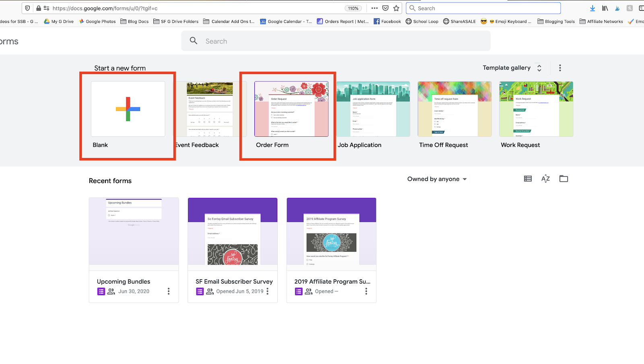This screenshot has height=364, width=644.
Task: Open the Calendar Add Ons bookmark folder
Action: (x=229, y=21)
